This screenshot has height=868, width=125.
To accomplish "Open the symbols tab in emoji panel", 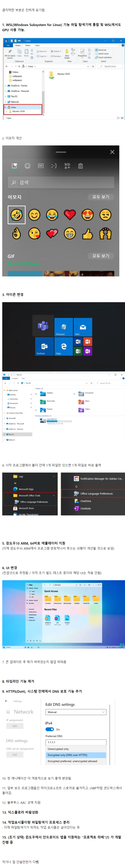I will pos(67,166).
